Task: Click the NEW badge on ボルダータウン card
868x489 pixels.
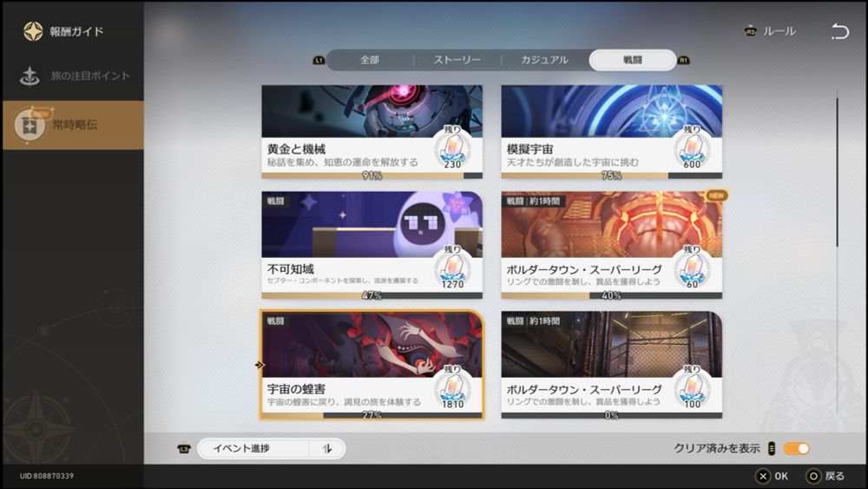Action: [716, 195]
